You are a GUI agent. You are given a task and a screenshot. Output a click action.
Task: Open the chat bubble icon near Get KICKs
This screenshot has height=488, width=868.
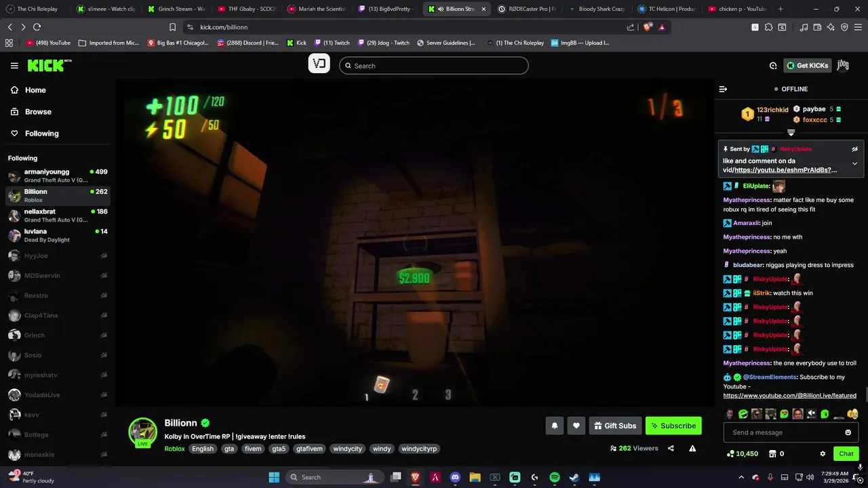[x=773, y=66]
